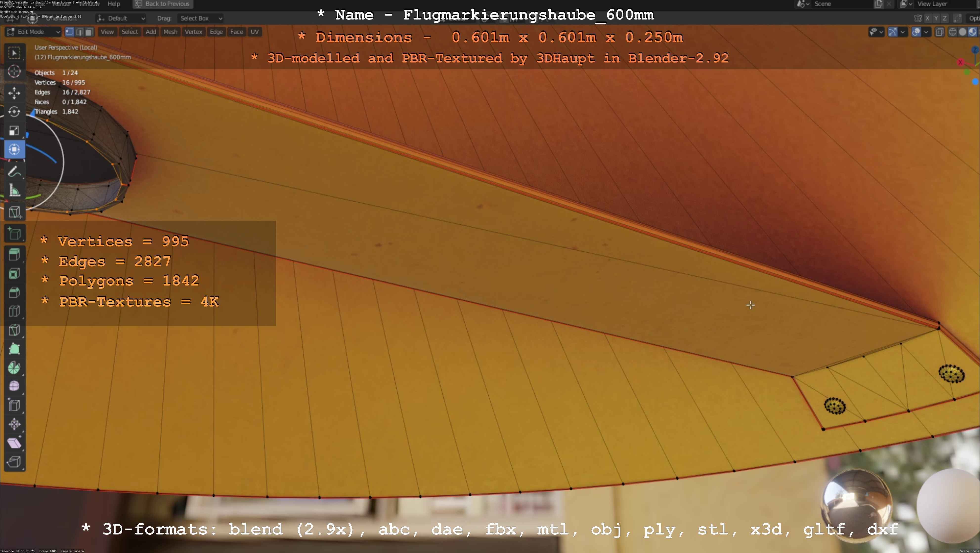Choose the Rotate tool
Image resolution: width=980 pixels, height=553 pixels.
pos(14,112)
